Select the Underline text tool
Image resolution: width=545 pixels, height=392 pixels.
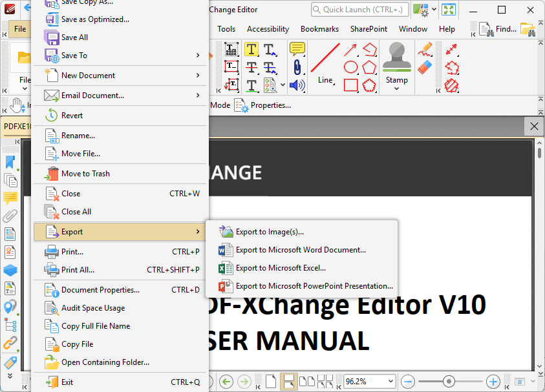[x=251, y=85]
